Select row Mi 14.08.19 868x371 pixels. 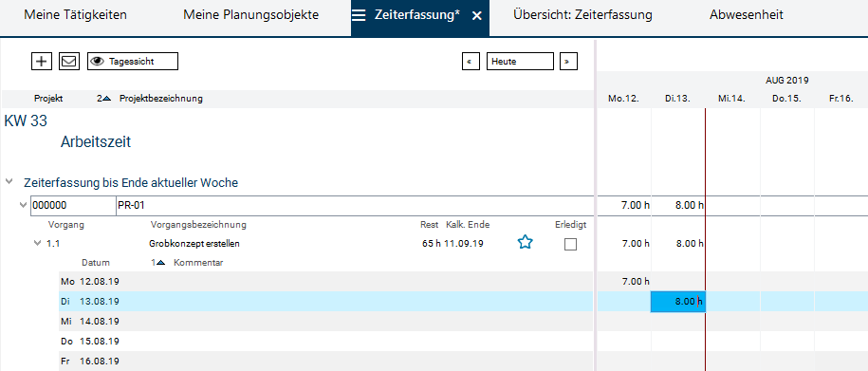[325, 322]
